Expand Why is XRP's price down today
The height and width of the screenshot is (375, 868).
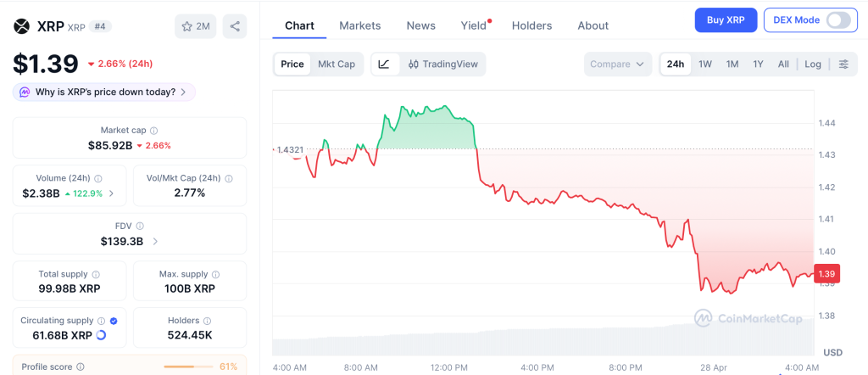(104, 92)
